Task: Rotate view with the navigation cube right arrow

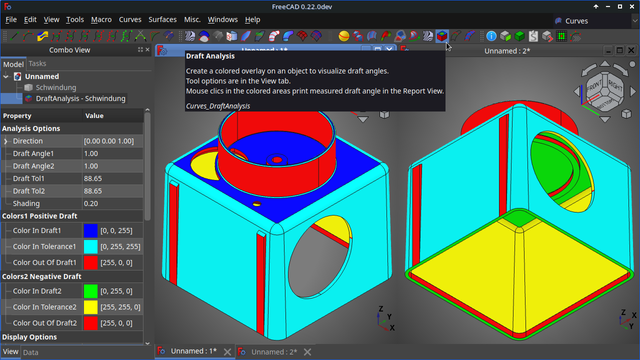Action: point(633,91)
